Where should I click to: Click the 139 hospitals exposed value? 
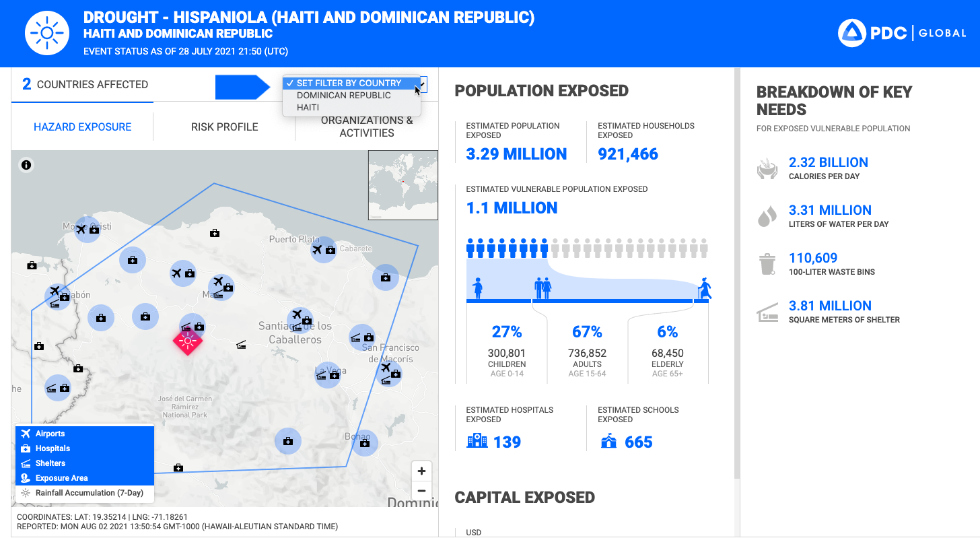tap(508, 442)
